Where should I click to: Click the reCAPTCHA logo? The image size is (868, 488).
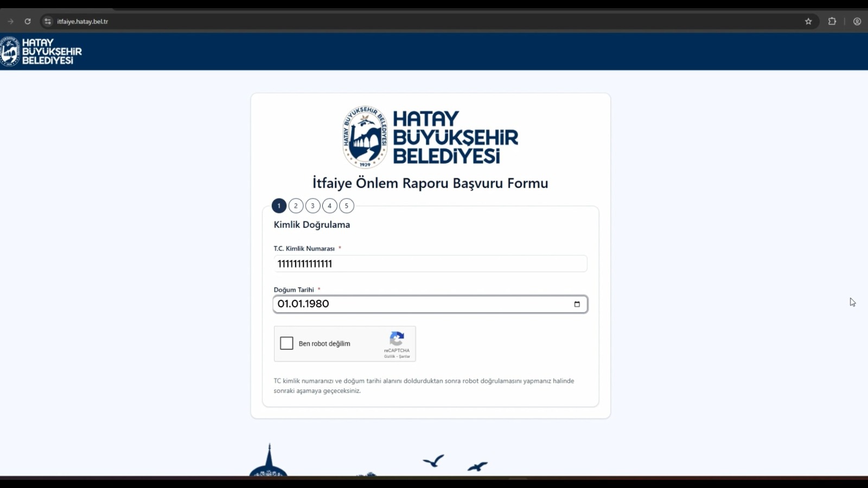(x=397, y=339)
